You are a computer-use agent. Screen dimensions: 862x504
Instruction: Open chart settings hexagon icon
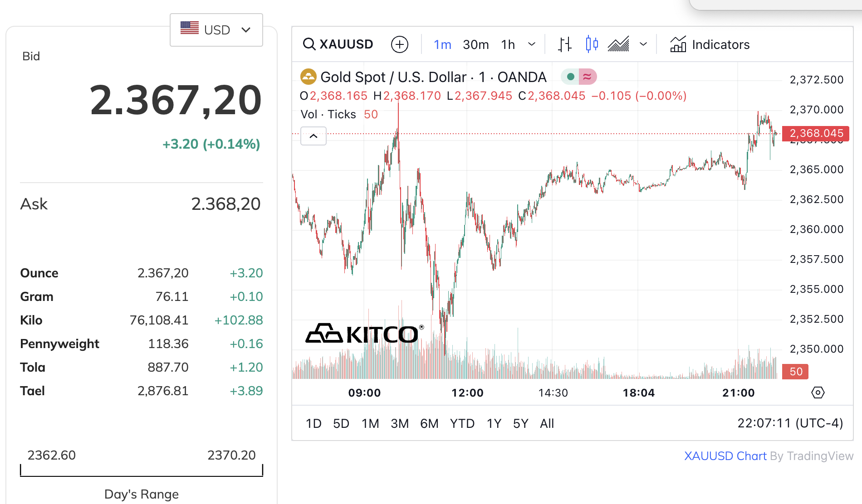818,393
